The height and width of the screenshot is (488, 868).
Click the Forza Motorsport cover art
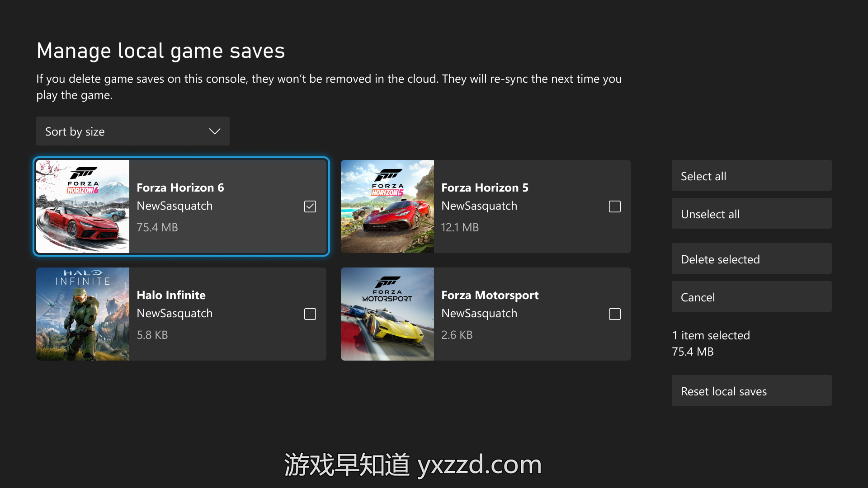(387, 314)
